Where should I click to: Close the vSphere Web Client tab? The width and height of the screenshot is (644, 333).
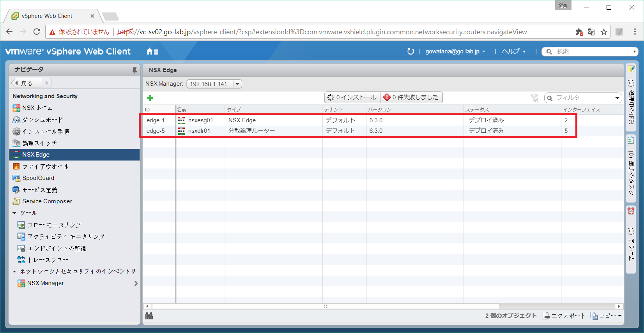click(92, 16)
